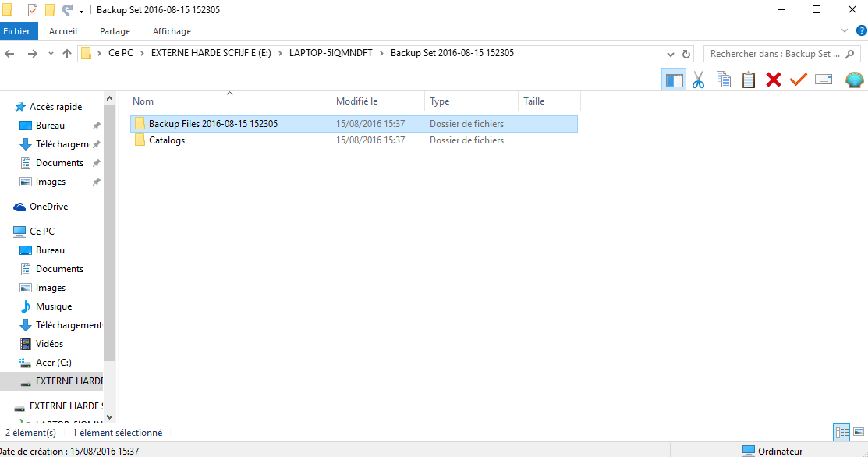Open Acer (C:) drive

coord(53,363)
